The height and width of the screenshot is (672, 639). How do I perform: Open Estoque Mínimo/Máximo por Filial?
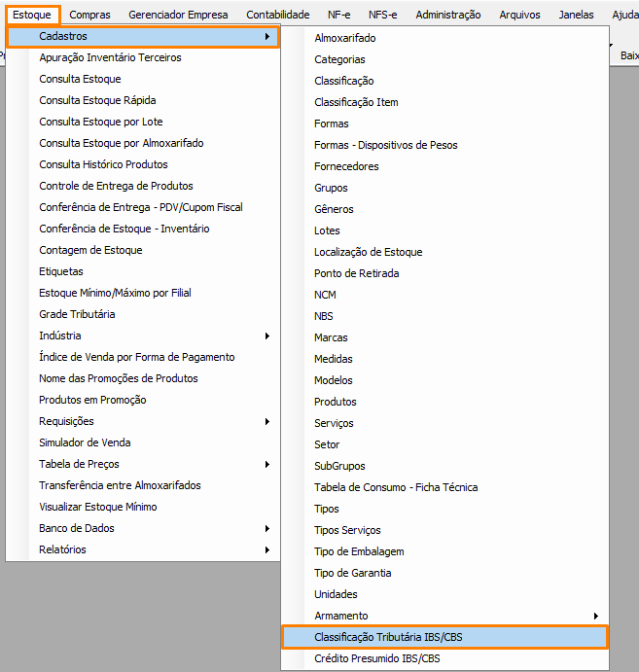[143, 293]
